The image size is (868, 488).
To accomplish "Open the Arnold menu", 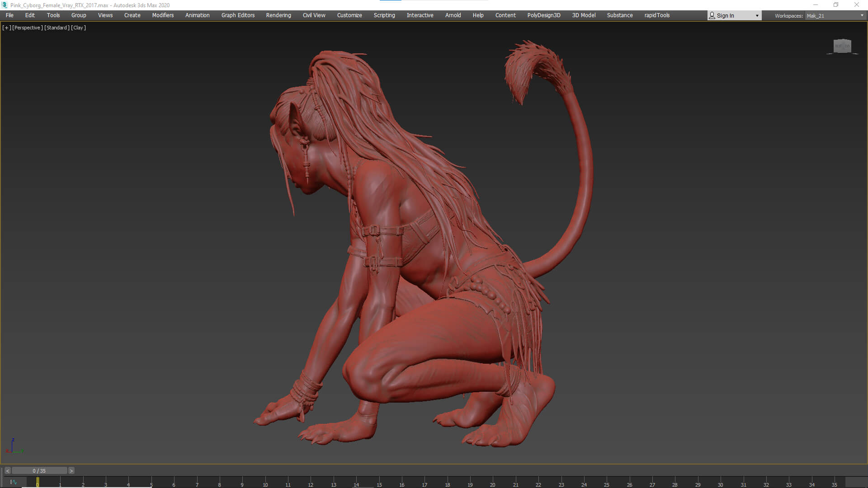I will tap(453, 15).
